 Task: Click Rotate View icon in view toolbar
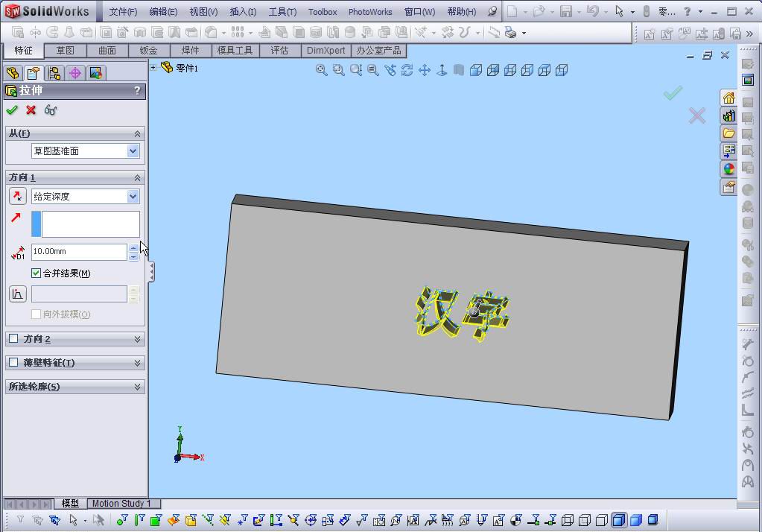tap(407, 70)
